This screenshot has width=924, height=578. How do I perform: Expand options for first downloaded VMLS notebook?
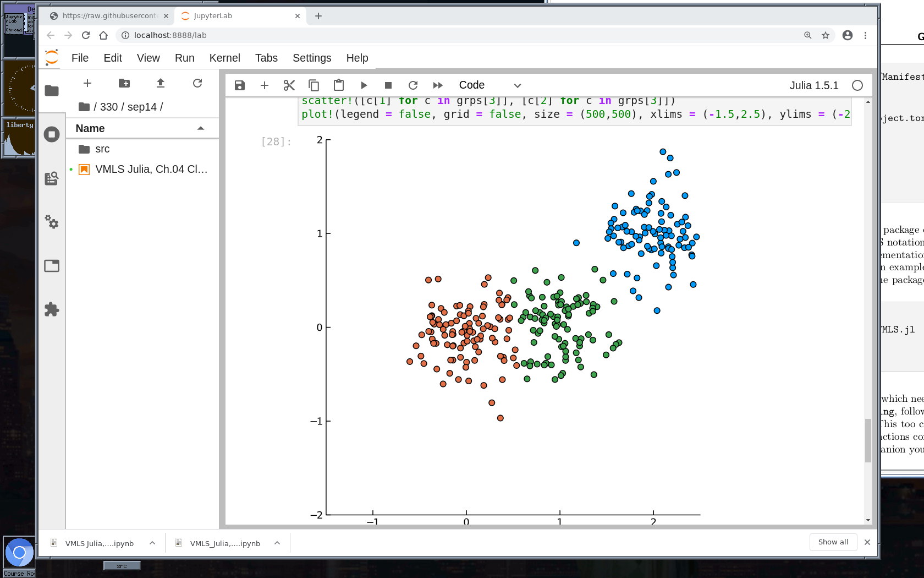click(x=152, y=543)
